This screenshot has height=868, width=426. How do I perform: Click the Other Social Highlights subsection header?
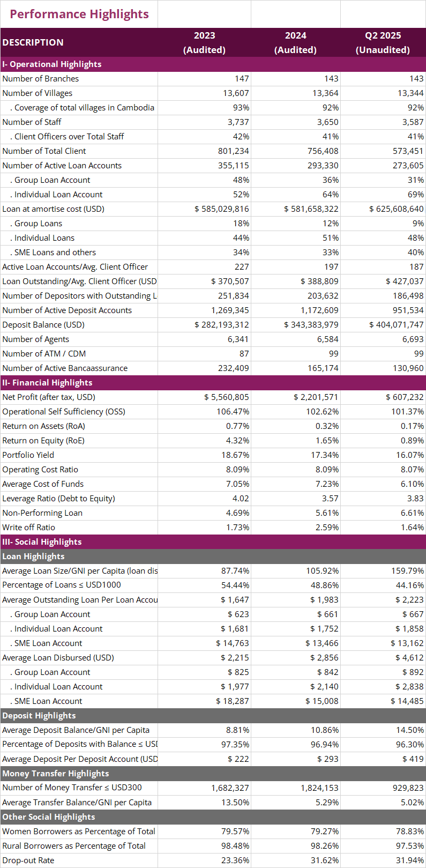point(49,817)
